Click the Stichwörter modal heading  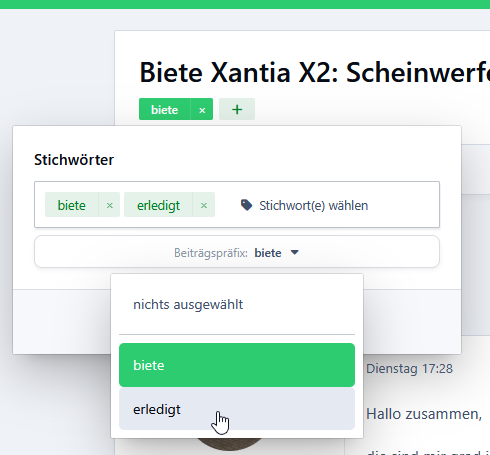[x=74, y=160]
